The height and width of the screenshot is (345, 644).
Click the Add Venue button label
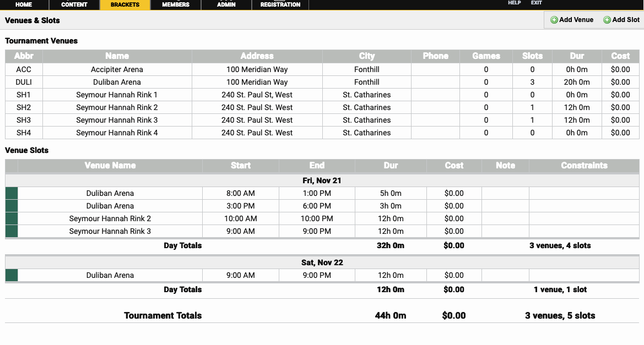[x=576, y=20]
